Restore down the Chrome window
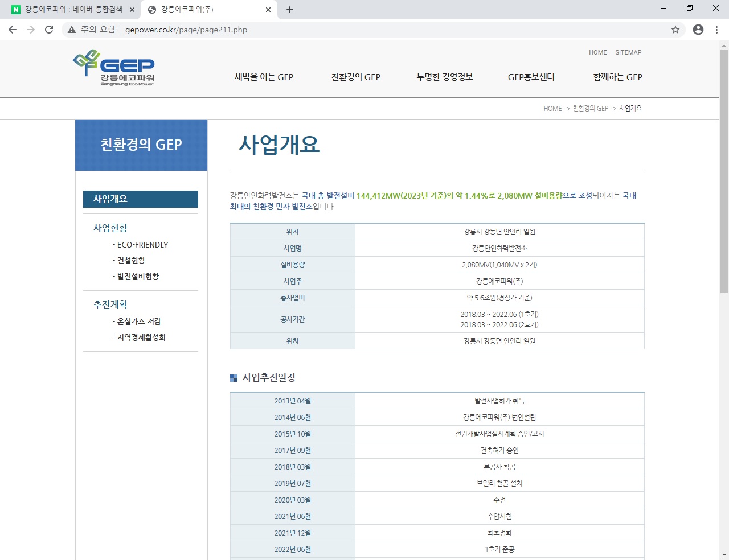The width and height of the screenshot is (729, 560). pos(690,8)
